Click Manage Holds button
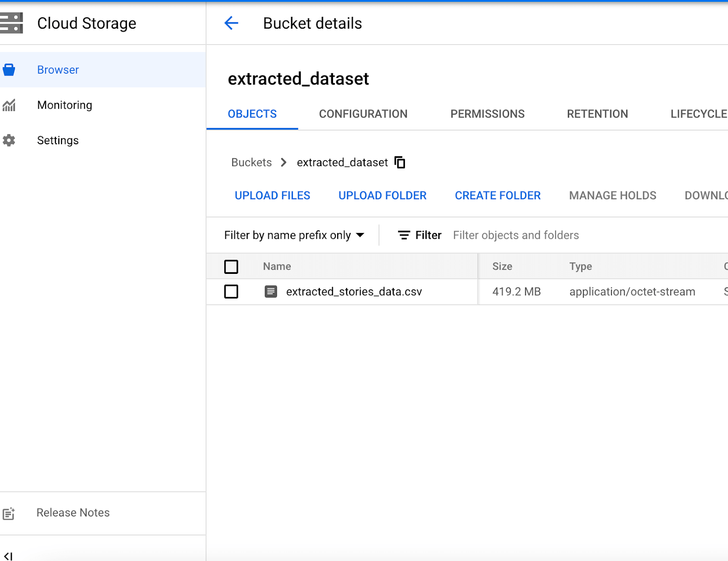 click(612, 196)
